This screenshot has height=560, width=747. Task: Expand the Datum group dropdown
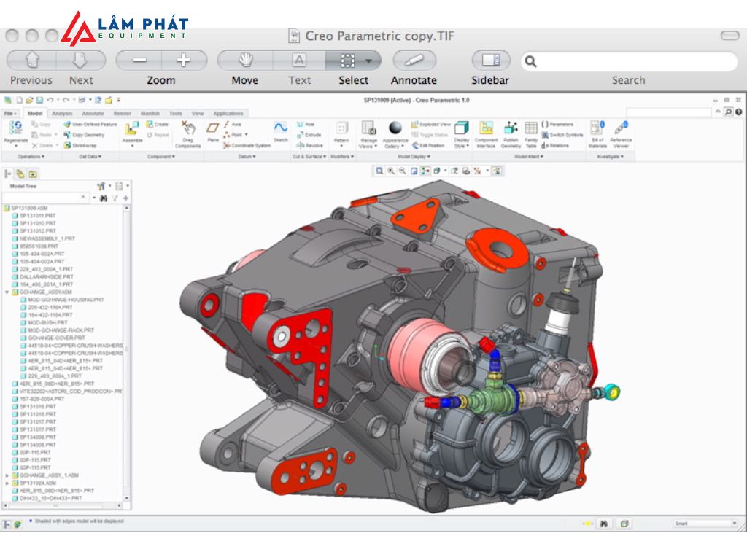[x=247, y=157]
